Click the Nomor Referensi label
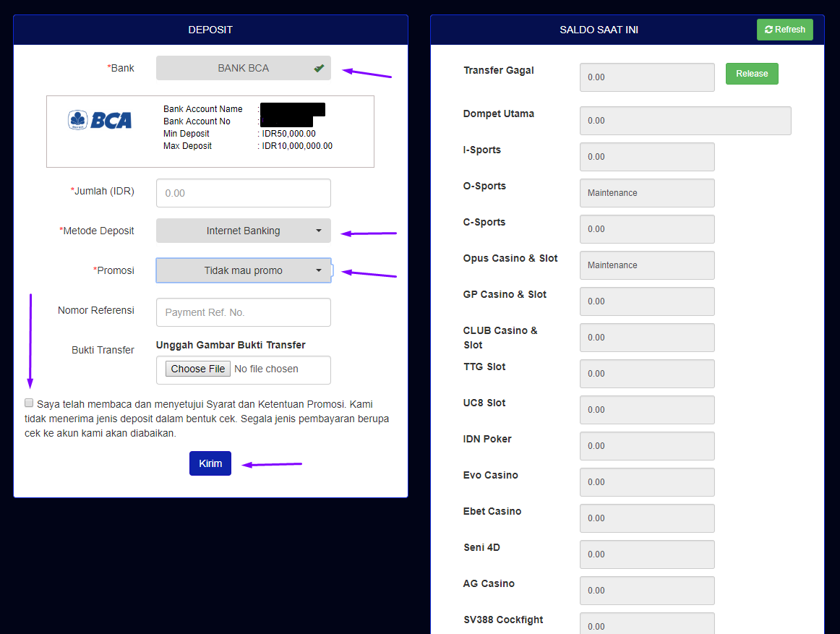840x634 pixels. tap(96, 310)
